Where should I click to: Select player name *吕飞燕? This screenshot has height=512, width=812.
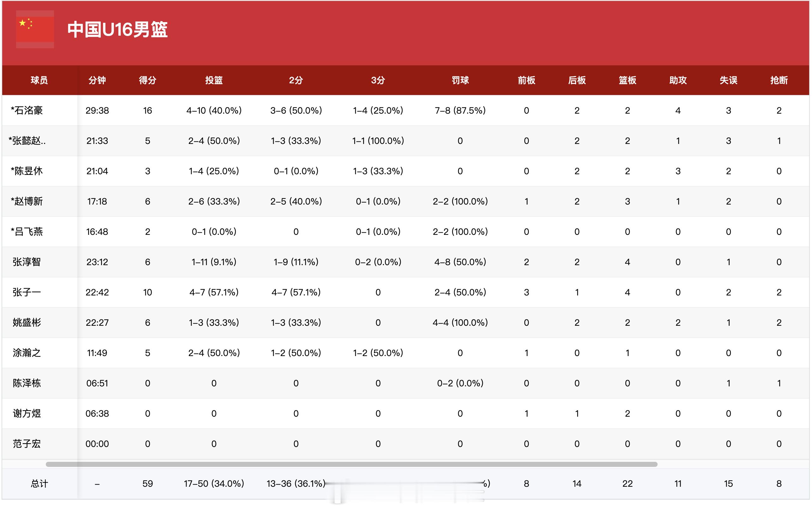click(x=27, y=232)
